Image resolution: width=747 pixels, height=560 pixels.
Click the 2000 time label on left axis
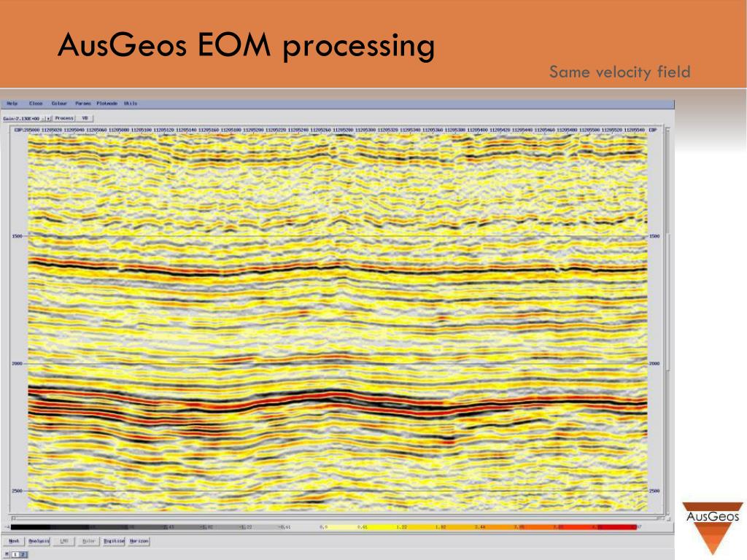18,363
